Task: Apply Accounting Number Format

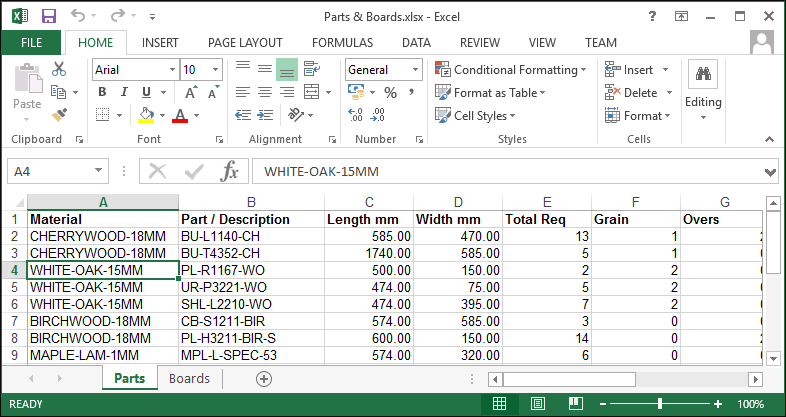Action: [356, 92]
